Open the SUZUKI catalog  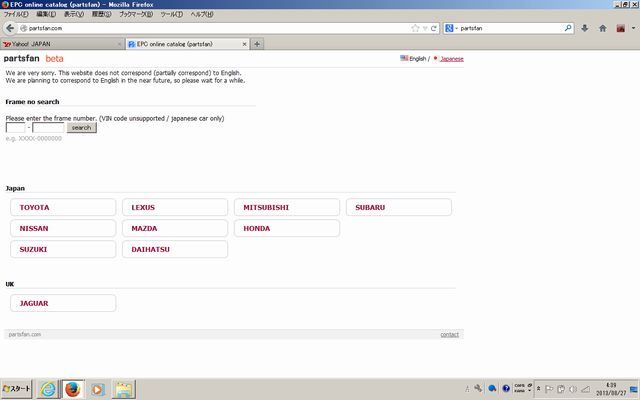pos(63,249)
